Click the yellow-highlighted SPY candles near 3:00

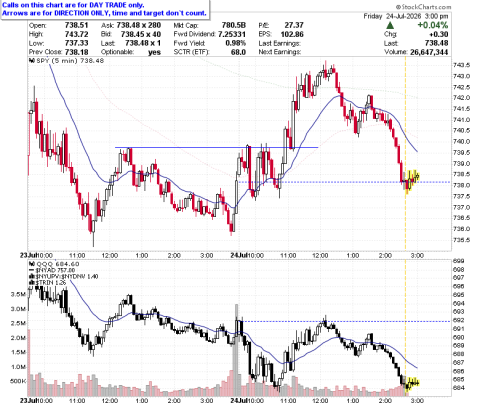411,180
